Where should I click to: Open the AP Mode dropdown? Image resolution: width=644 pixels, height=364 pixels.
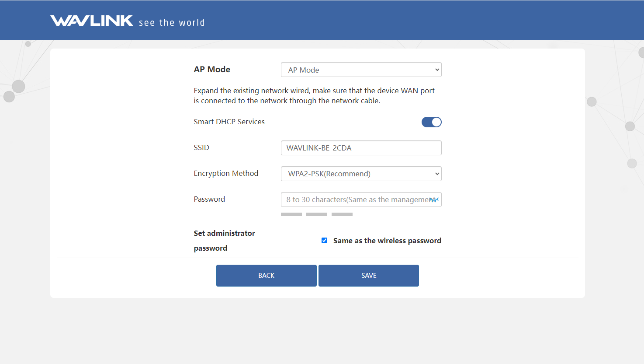coord(361,70)
